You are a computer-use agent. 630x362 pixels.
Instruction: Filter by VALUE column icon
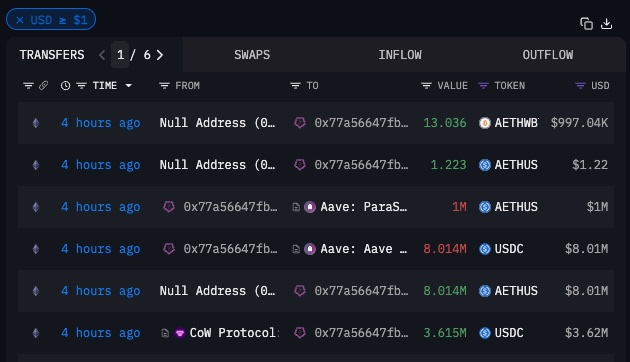426,86
